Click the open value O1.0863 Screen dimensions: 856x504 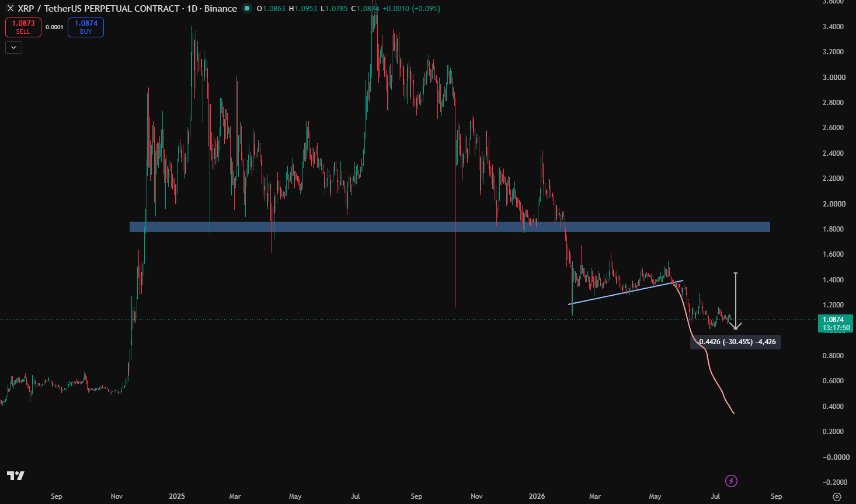pyautogui.click(x=271, y=9)
